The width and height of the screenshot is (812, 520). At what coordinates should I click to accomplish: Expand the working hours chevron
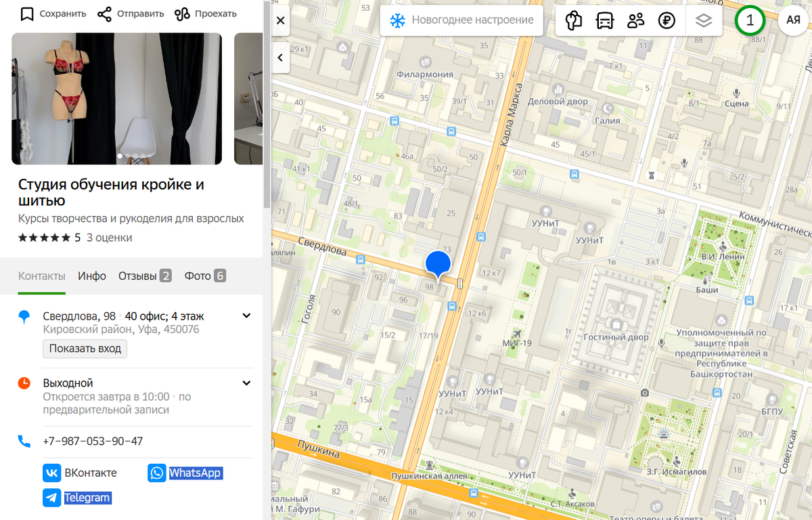(247, 383)
